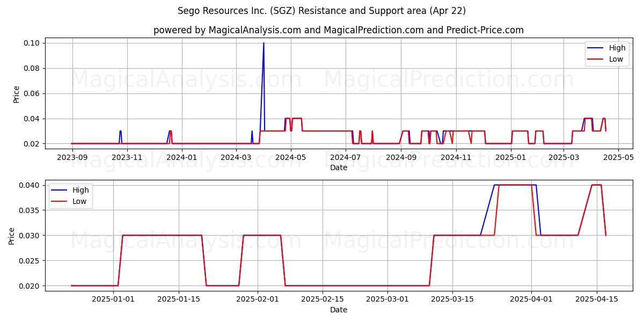Click the 2025-03-15 date tick label
This screenshot has width=644, height=322.
(x=452, y=300)
